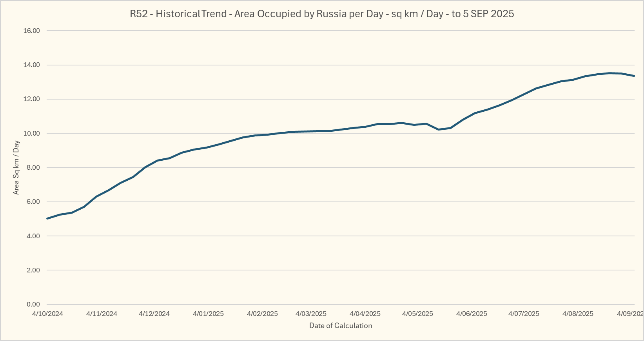
Task: Click the 4/06/2025 date label
Action: (x=472, y=314)
